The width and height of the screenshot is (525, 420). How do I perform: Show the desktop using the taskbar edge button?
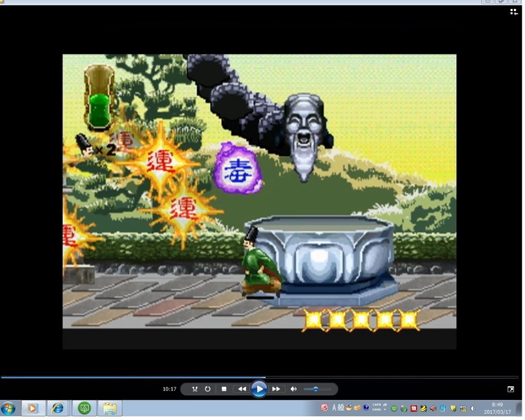518,408
